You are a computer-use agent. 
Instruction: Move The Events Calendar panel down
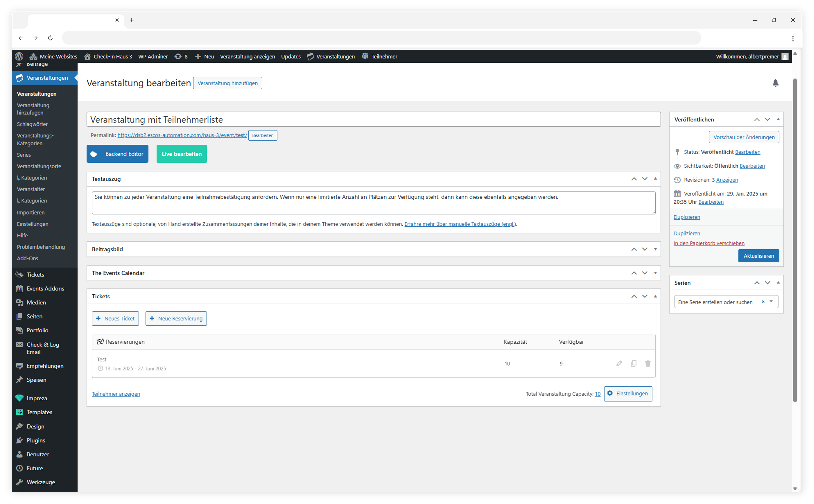tap(645, 273)
